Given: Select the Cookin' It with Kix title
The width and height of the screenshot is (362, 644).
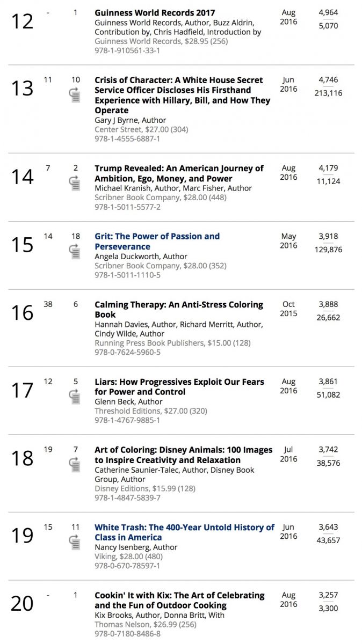Looking at the screenshot, I should (179, 601).
